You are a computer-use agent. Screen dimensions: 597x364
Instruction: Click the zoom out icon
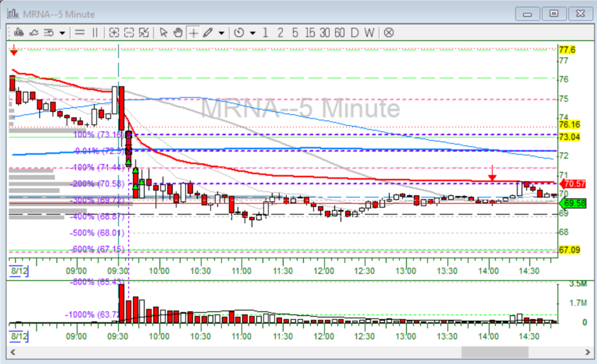click(130, 32)
